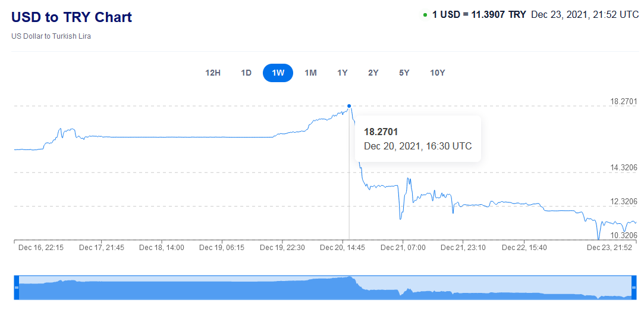Select the 2Y time range

pos(373,73)
